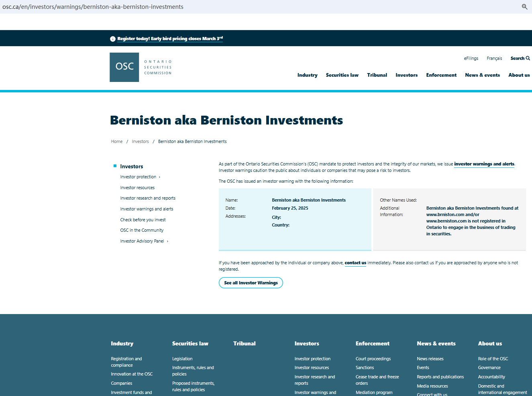Open the footer Investors heading
The width and height of the screenshot is (532, 396).
307,343
